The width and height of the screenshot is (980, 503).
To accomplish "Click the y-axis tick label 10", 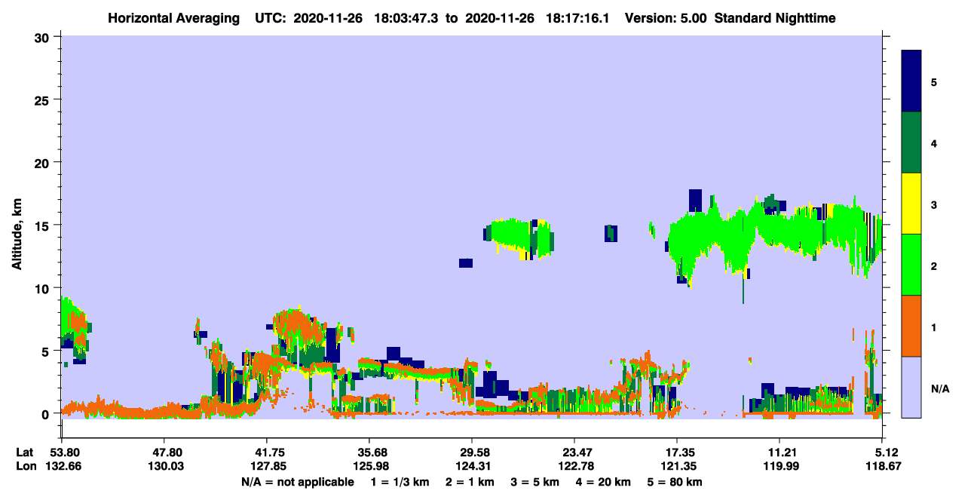I will [x=44, y=288].
